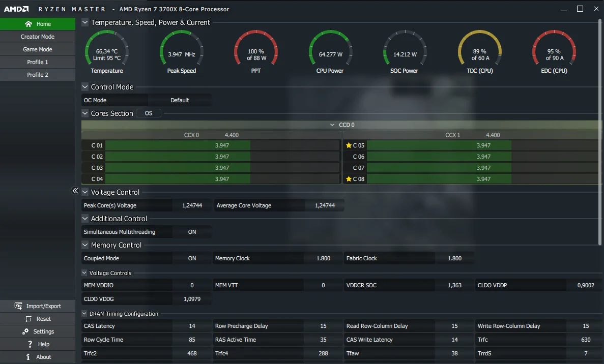Click Peak Core(s) Voltage value 1,24744

(192, 205)
